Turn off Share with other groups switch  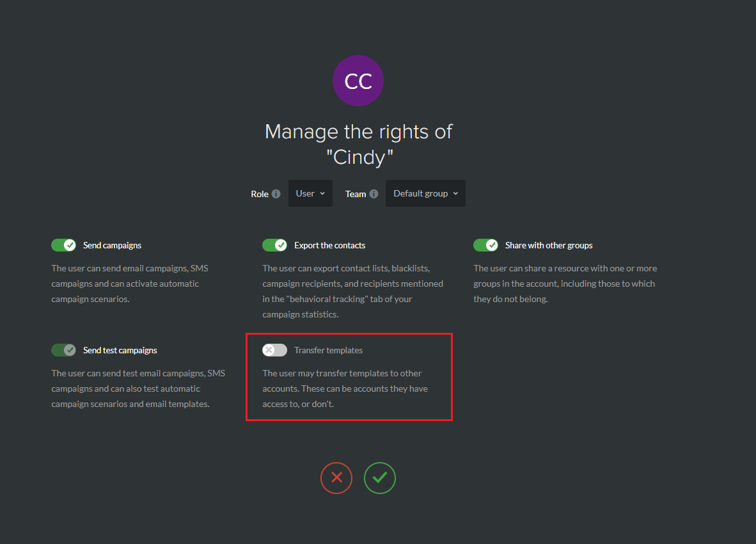[485, 245]
